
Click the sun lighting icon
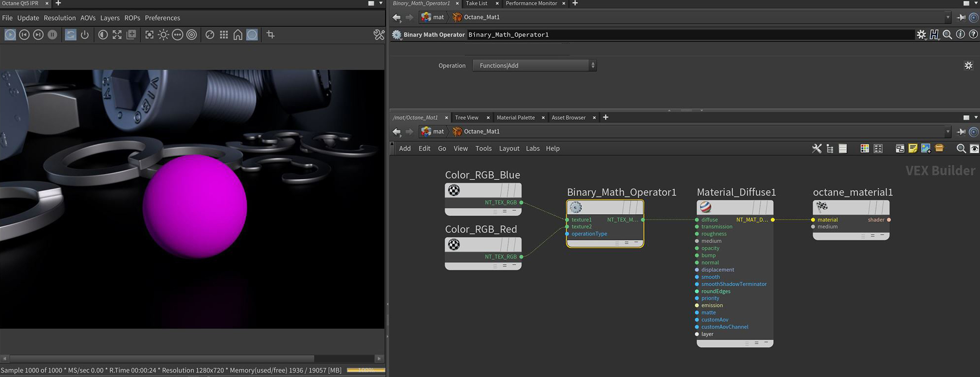point(163,35)
